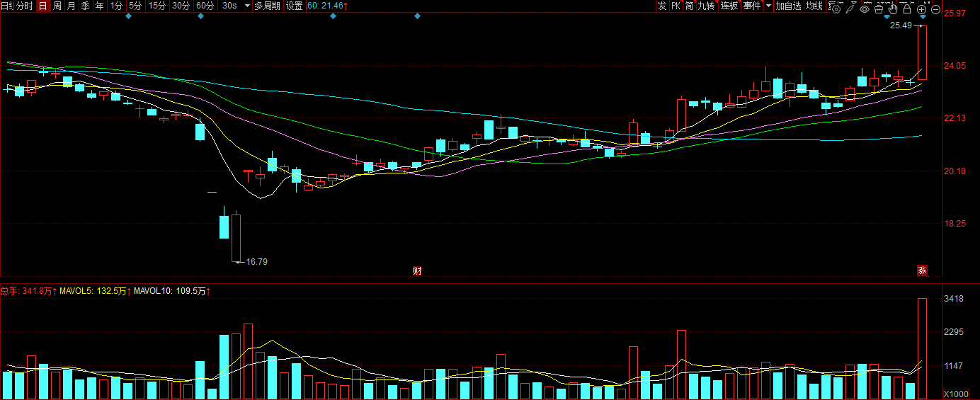Select the 日 daily period tab

pos(42,6)
